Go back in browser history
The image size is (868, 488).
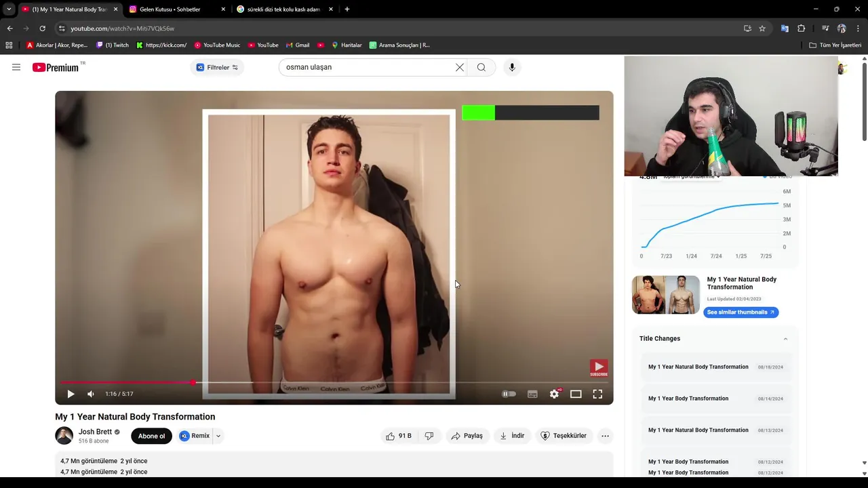[x=9, y=28]
